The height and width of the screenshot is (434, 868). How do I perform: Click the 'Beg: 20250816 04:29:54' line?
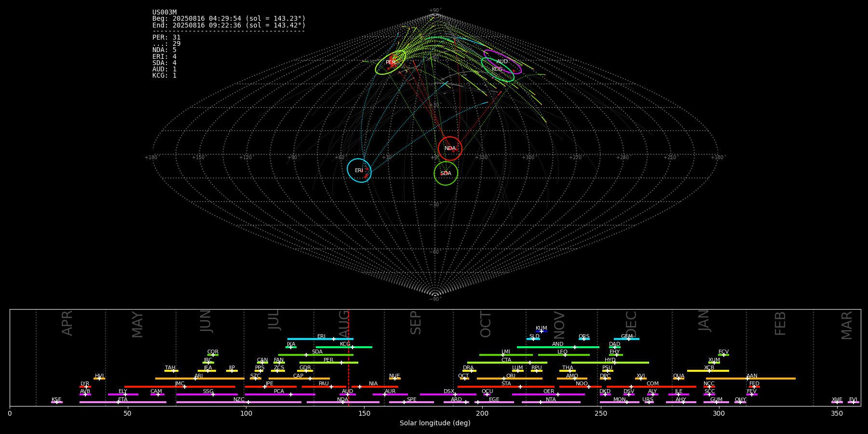pyautogui.click(x=229, y=19)
